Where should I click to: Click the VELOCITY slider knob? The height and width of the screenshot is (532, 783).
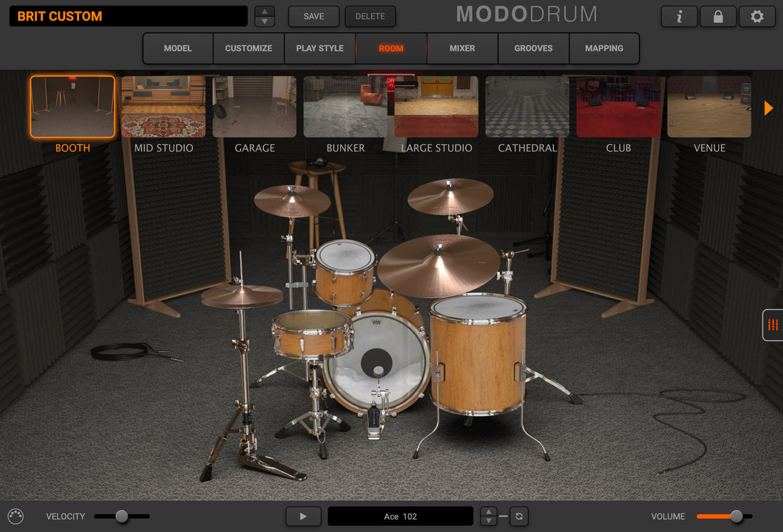pos(121,516)
